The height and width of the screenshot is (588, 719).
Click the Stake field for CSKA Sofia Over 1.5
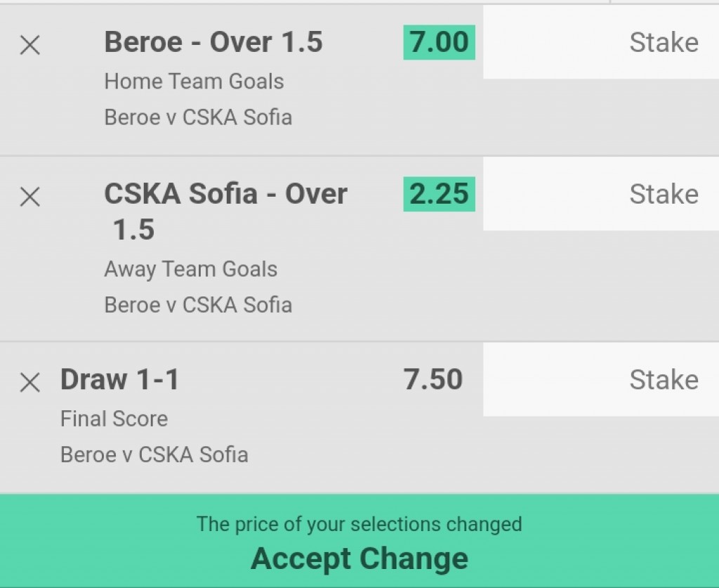(x=601, y=194)
